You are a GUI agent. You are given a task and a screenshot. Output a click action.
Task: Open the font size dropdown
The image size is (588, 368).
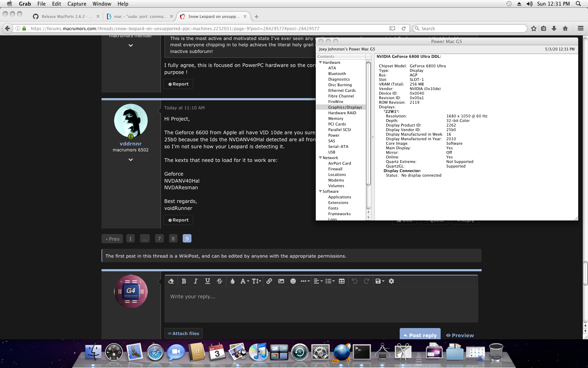pos(257,281)
